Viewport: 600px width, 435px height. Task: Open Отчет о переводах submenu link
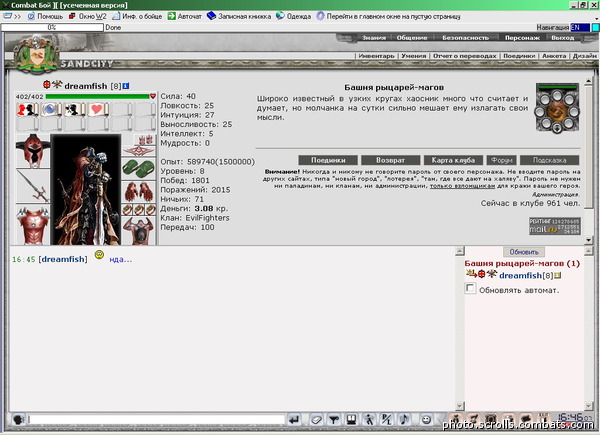[x=465, y=55]
